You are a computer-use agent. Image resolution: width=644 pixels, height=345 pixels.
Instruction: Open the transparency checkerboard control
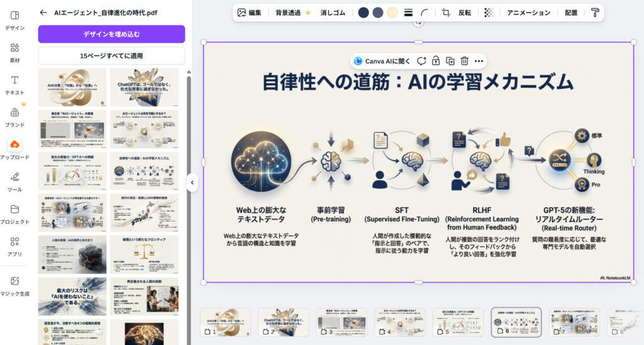[x=489, y=13]
